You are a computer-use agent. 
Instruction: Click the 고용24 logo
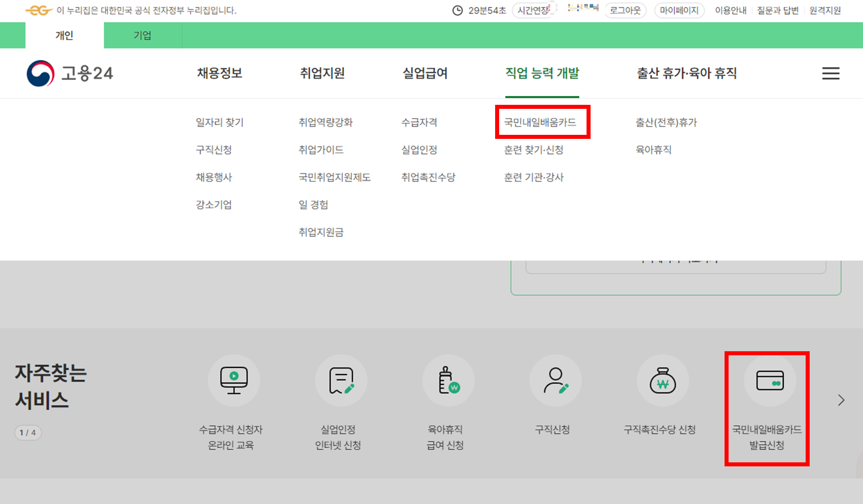[x=70, y=73]
